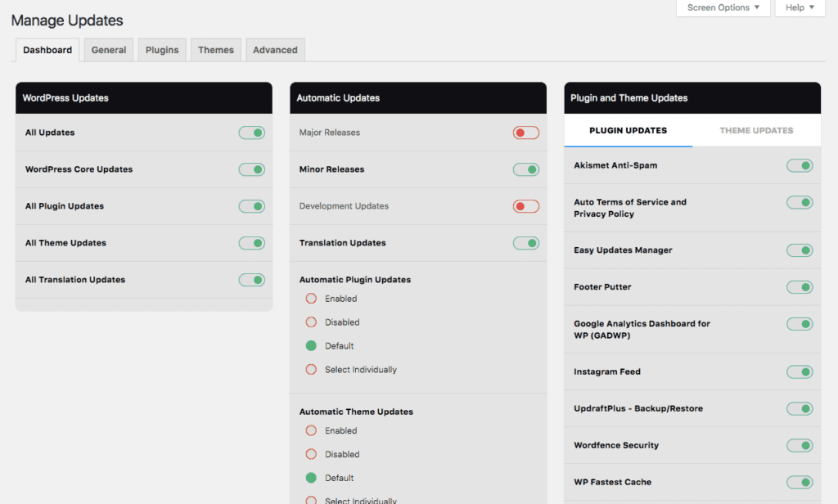Click the Automatic Theme Updates label
The width and height of the screenshot is (838, 504).
[356, 412]
